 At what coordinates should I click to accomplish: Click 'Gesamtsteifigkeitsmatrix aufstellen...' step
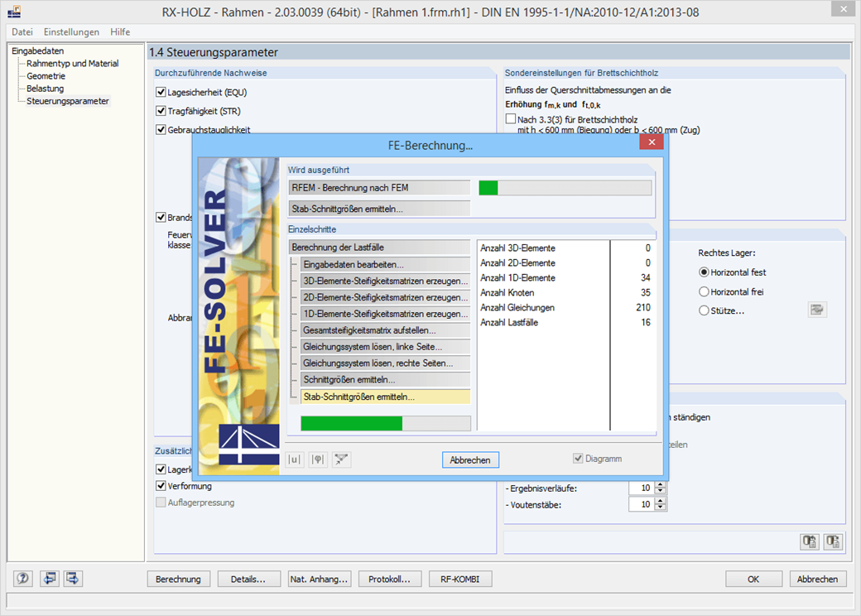coord(385,330)
